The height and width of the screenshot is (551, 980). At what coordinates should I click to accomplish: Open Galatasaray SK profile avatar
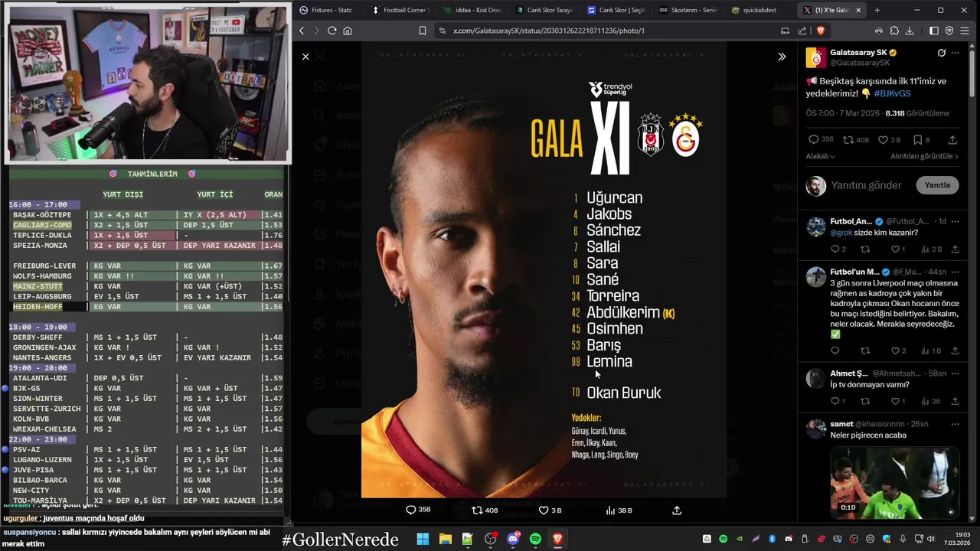[816, 57]
